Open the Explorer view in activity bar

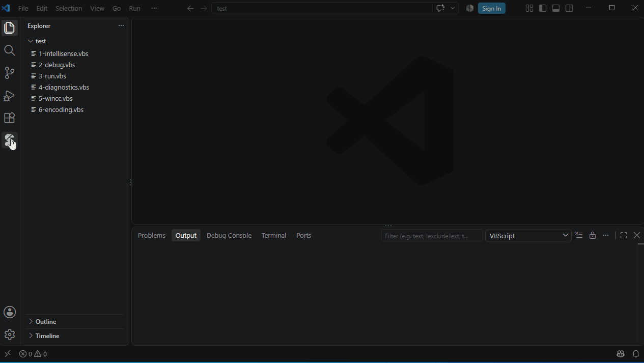point(10,28)
